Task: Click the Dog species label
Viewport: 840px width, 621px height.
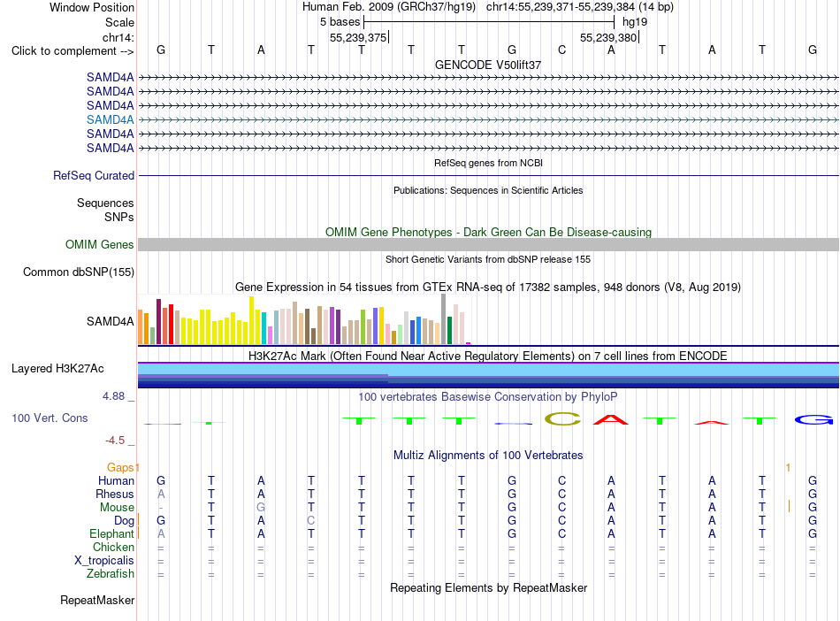Action: pyautogui.click(x=124, y=520)
